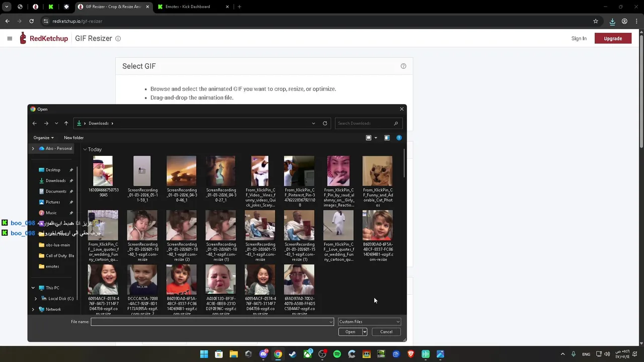This screenshot has width=644, height=362.
Task: Open the Organize menu
Action: pyautogui.click(x=43, y=138)
